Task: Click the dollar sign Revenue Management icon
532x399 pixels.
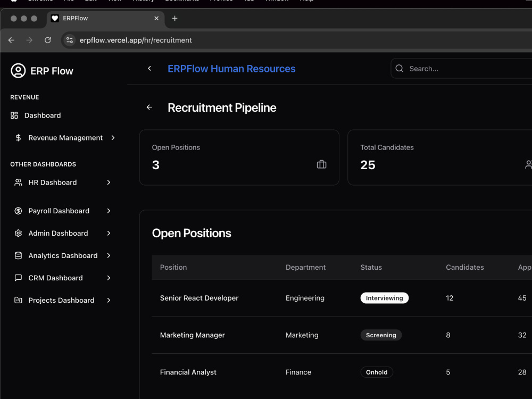Action: pyautogui.click(x=18, y=138)
